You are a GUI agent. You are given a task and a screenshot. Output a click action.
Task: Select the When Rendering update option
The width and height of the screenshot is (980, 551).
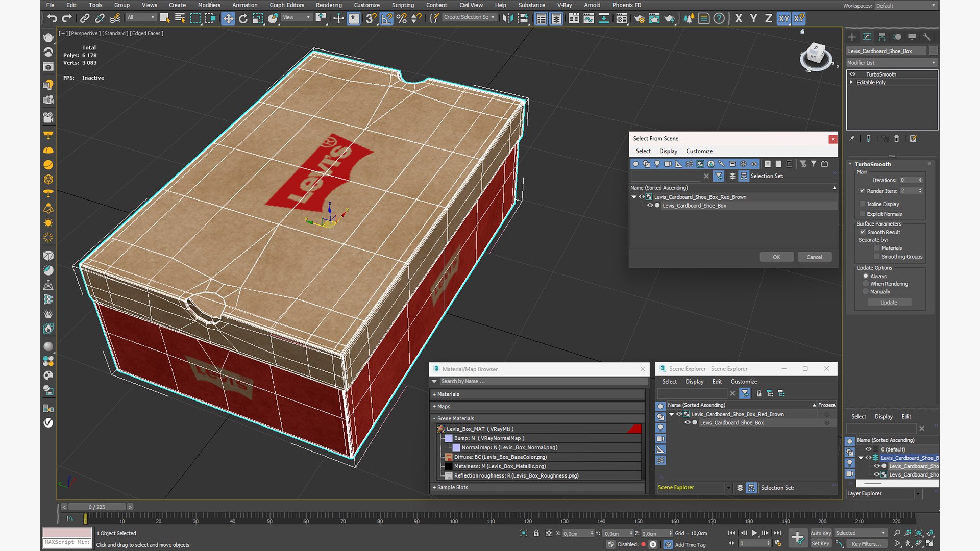(866, 284)
